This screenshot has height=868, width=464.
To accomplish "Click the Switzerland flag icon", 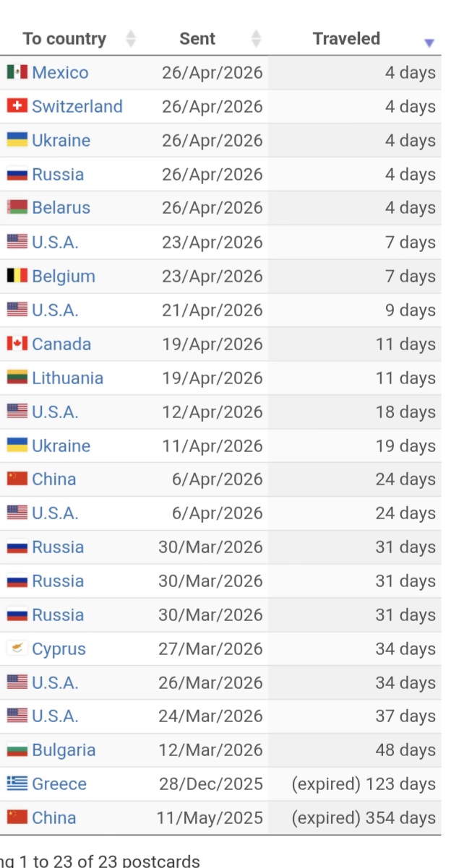I will point(17,106).
